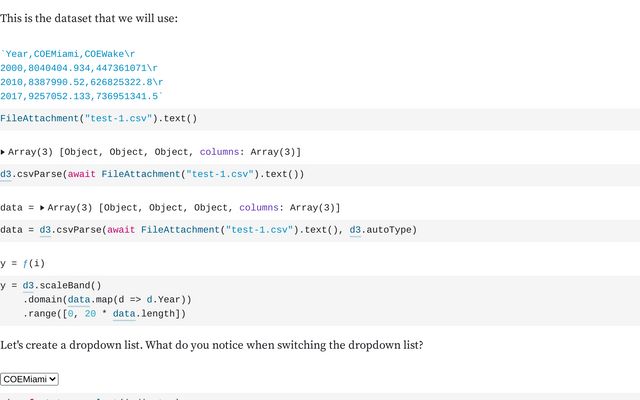Screen dimensions: 640x400
Task: Click the 'Let's create a dropdown list' paragraph
Action: (x=211, y=345)
